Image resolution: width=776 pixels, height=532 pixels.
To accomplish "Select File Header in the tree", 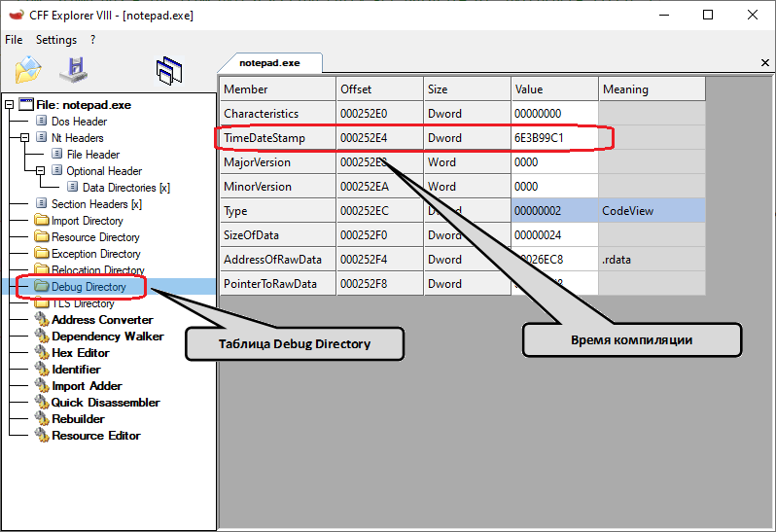I will point(93,155).
